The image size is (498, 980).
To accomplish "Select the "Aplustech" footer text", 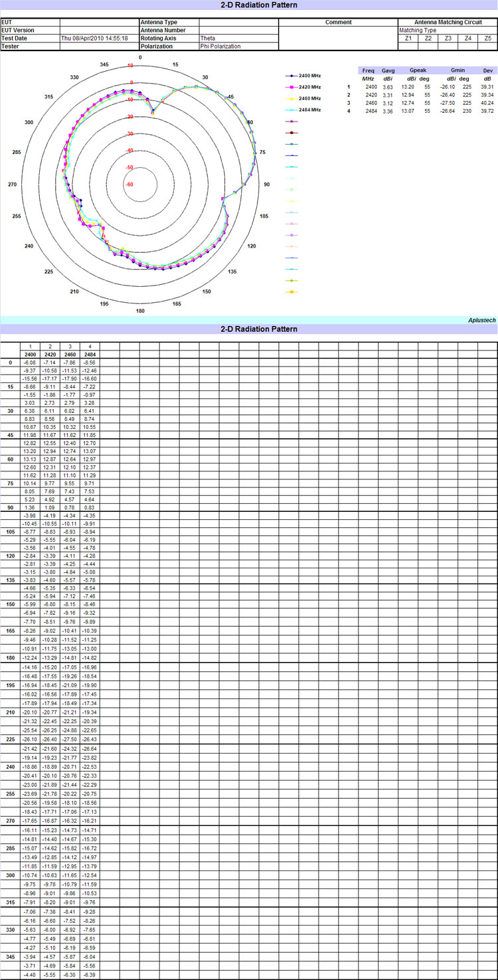I will [482, 320].
